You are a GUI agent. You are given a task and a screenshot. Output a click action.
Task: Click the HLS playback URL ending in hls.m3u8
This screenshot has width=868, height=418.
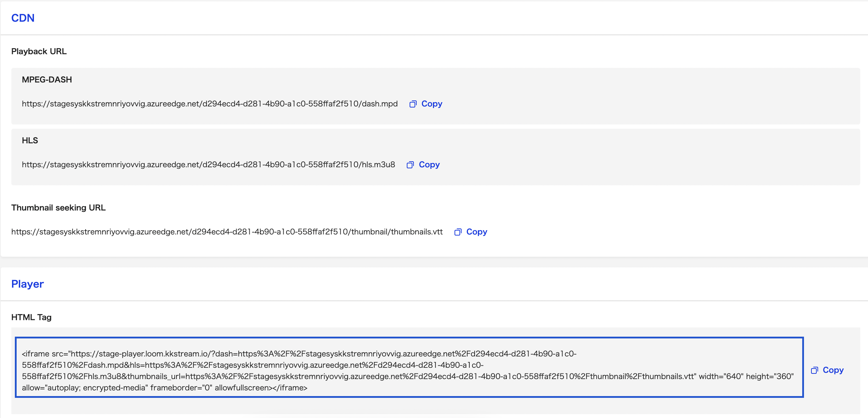coord(208,165)
